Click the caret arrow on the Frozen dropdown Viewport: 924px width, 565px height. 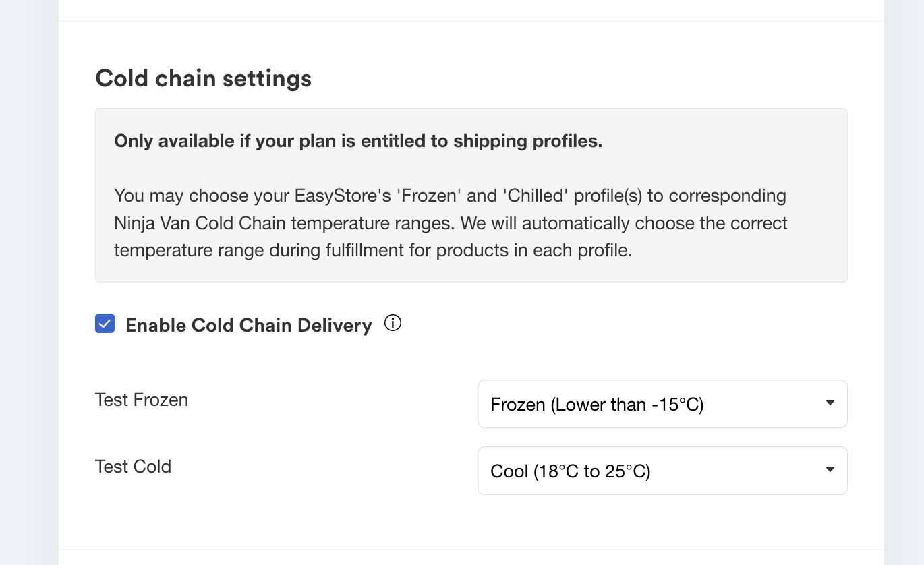point(830,403)
